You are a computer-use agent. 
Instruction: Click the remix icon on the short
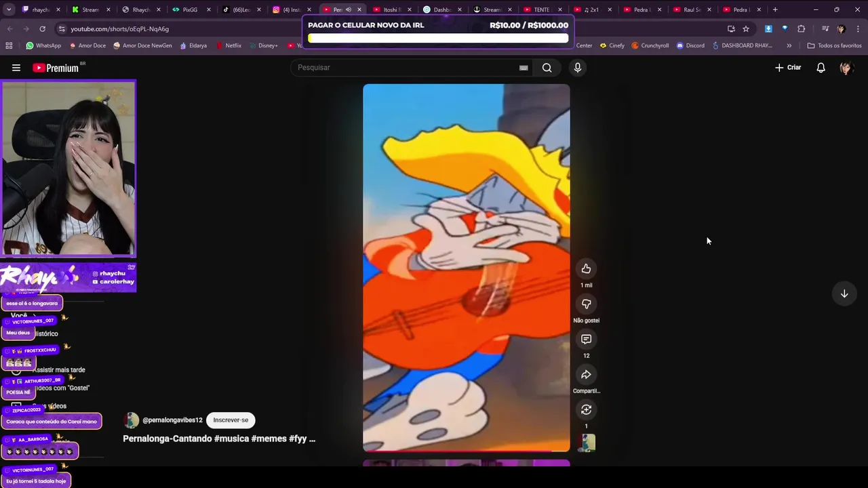pos(586,410)
